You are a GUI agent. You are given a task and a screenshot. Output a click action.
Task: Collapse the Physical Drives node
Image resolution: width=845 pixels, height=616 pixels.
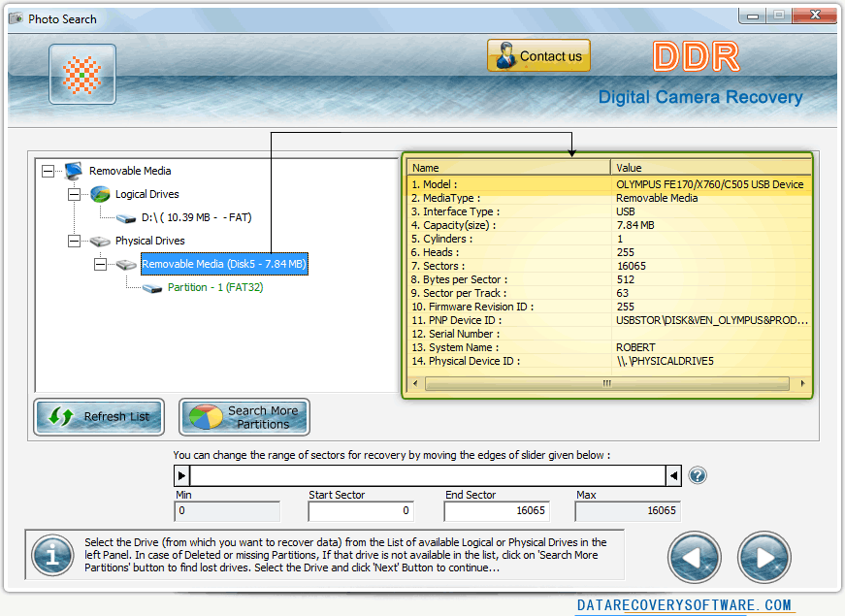tap(74, 241)
